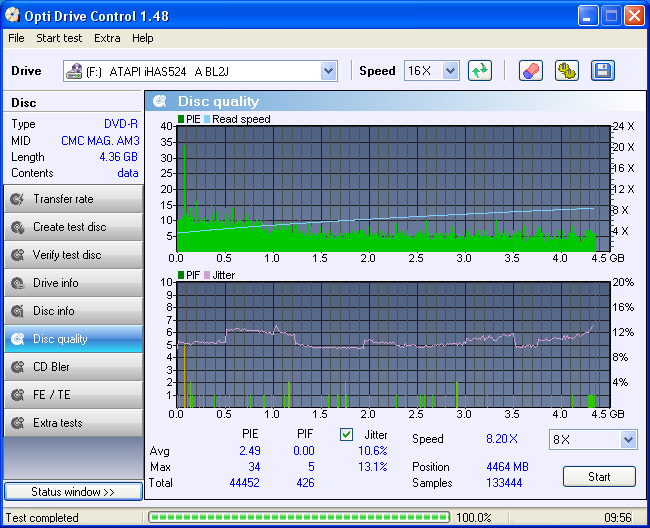Click the Length value 4.36 GB
Screen dimensions: 650x528
point(118,157)
